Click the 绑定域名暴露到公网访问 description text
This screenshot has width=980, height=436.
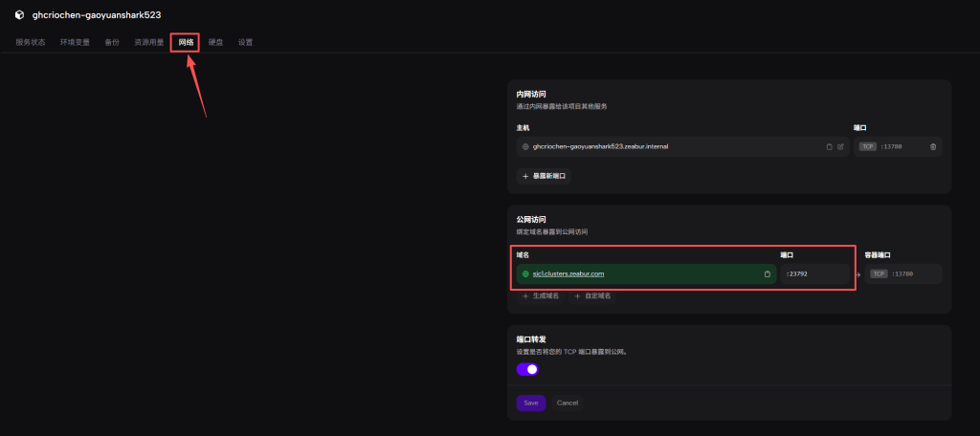552,231
